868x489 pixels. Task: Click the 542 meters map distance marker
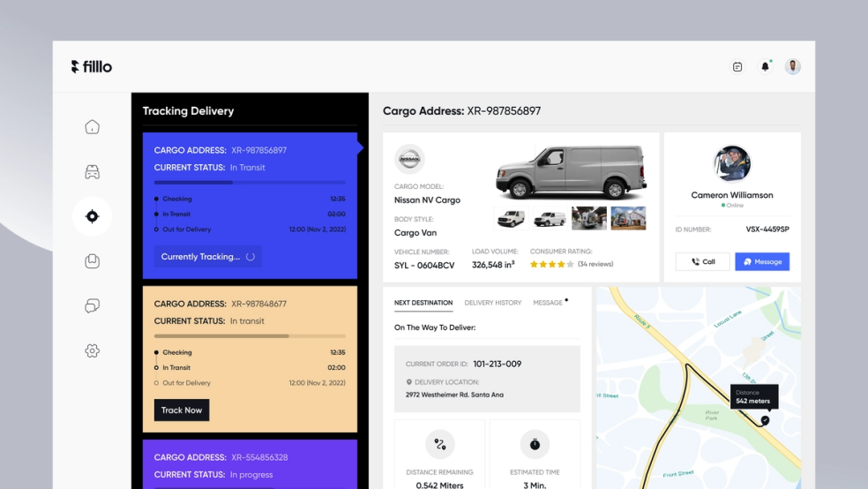(753, 397)
